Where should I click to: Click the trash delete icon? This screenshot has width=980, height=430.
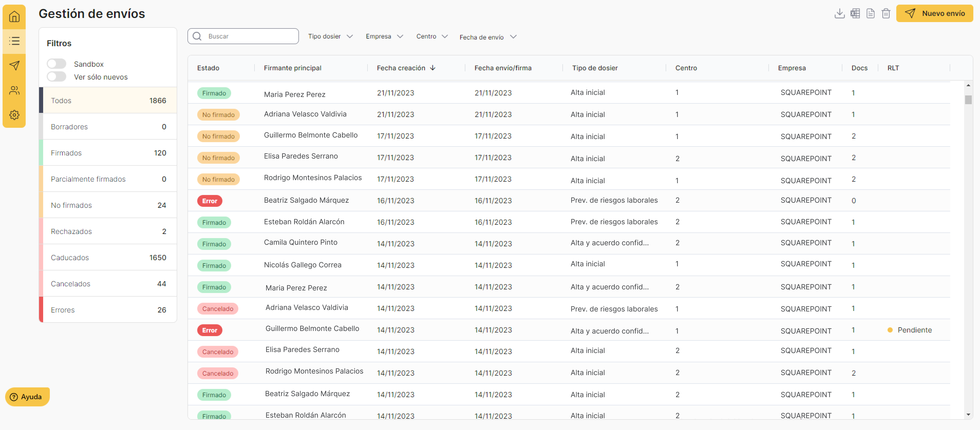(886, 14)
